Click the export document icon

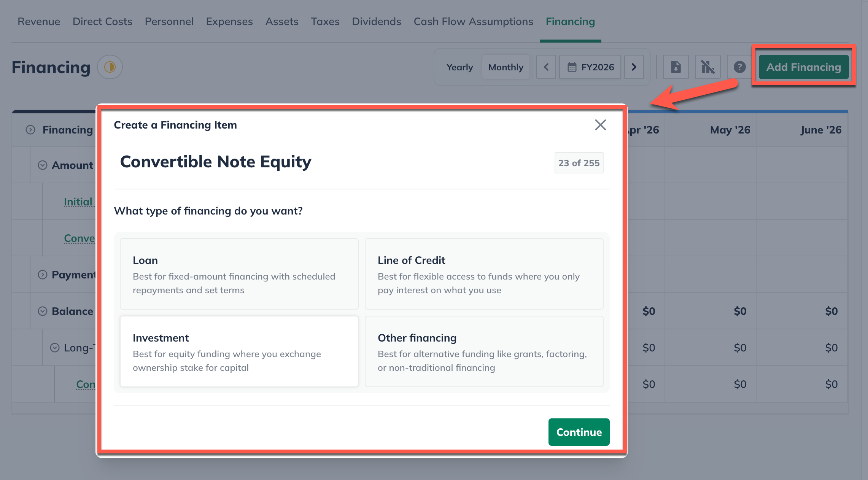coord(676,67)
